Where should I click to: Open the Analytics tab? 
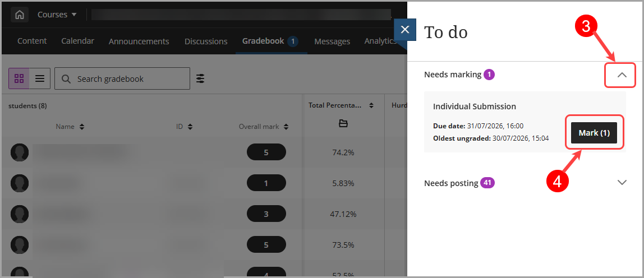[x=380, y=41]
